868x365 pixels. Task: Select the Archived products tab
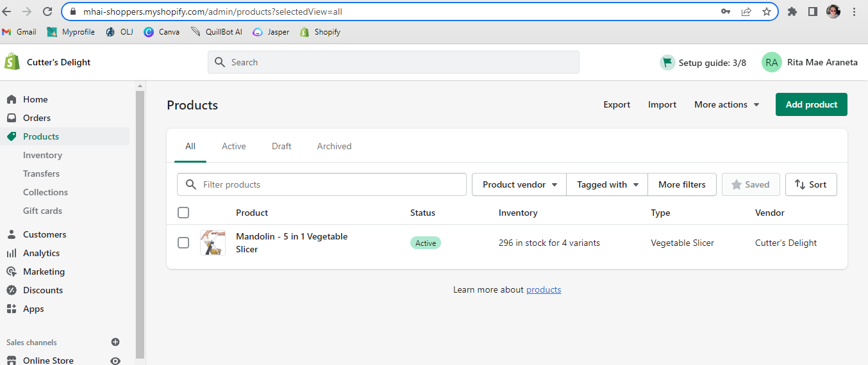coord(334,146)
